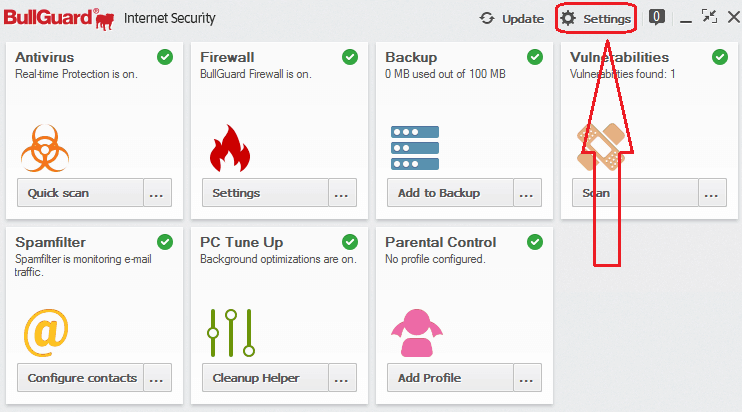The height and width of the screenshot is (412, 742).
Task: Click 'No profile configured.' text
Action: coord(435,259)
